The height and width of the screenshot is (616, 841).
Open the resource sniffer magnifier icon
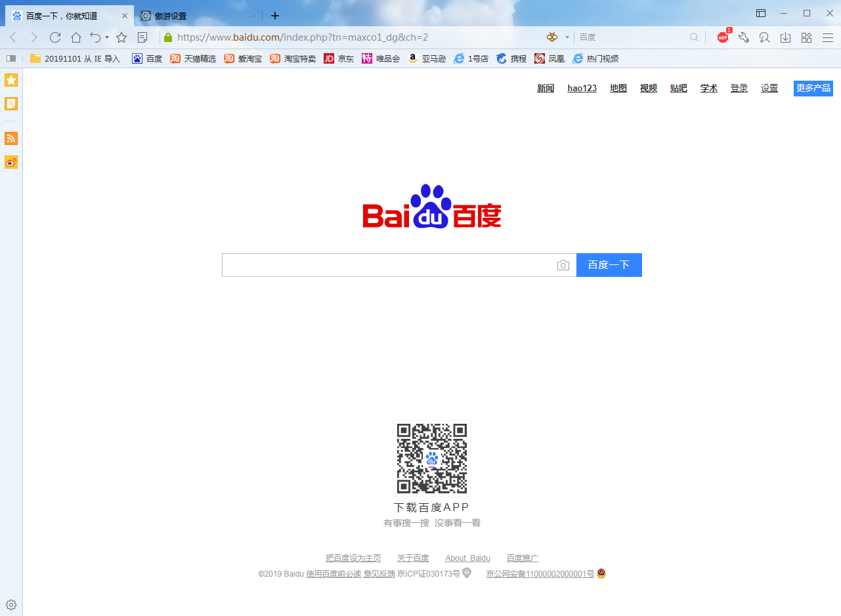[764, 37]
